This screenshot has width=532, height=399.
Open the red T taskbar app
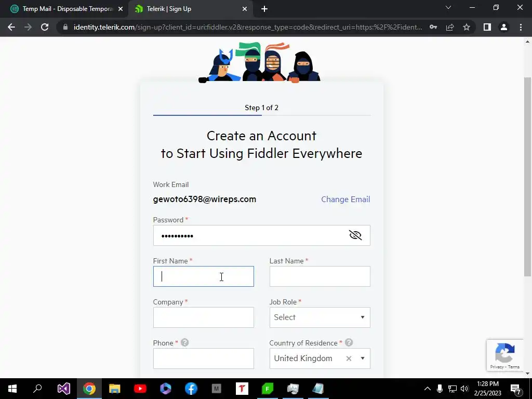point(242,389)
